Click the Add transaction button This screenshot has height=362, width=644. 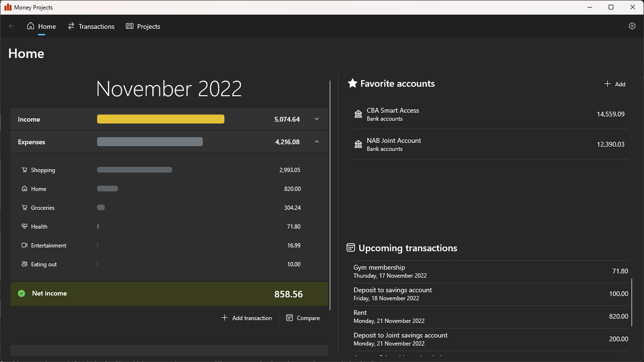click(247, 318)
